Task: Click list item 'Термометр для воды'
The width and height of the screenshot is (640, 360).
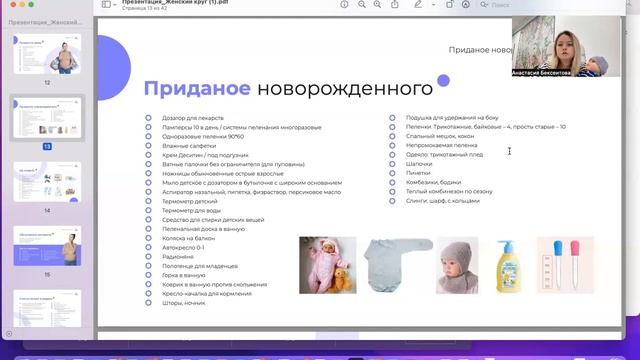Action: [191, 211]
